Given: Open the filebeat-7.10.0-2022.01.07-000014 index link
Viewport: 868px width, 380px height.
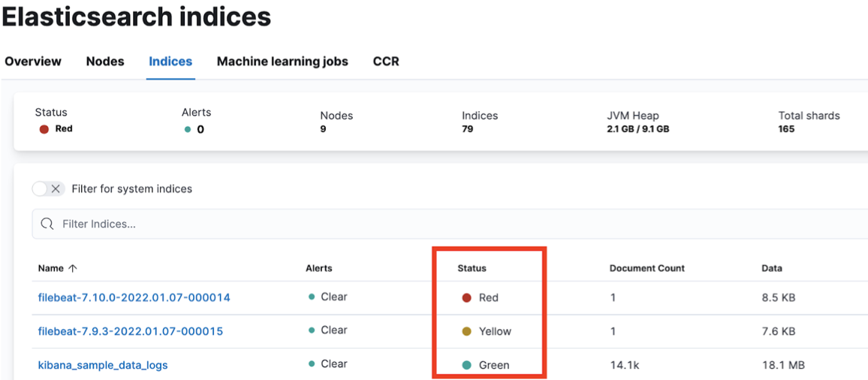Looking at the screenshot, I should point(134,297).
